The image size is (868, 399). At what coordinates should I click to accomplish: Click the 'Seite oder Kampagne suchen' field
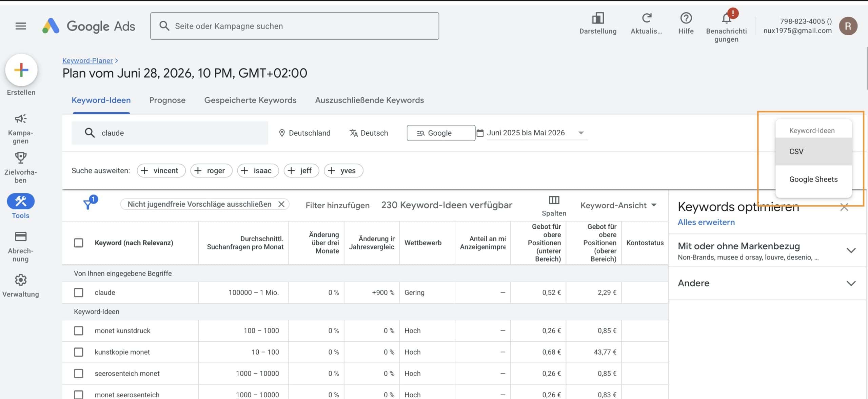295,26
